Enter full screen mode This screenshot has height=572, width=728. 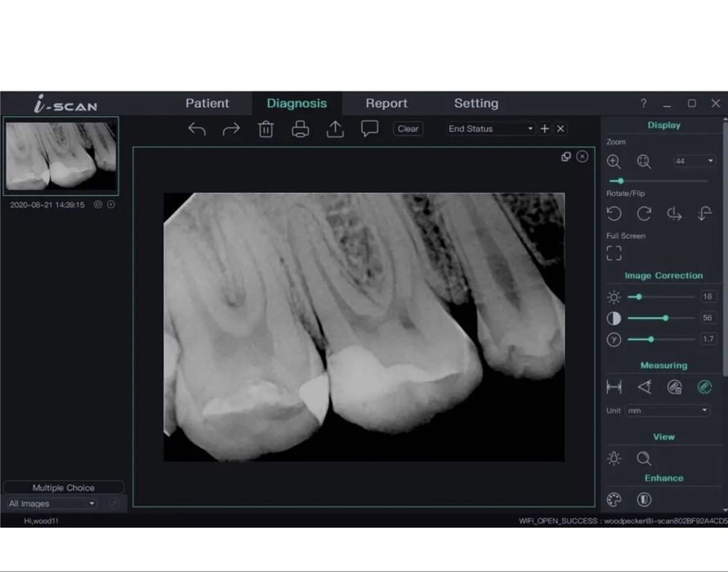614,253
